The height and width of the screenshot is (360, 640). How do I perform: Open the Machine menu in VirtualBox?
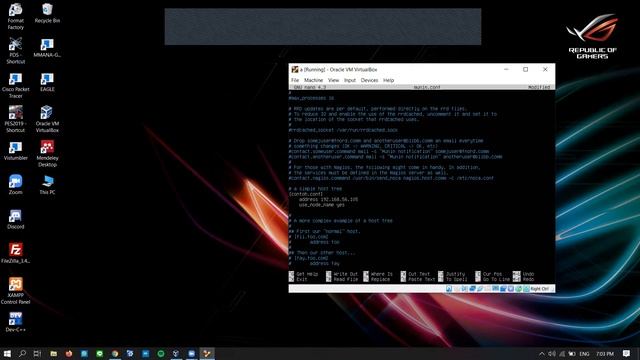313,80
